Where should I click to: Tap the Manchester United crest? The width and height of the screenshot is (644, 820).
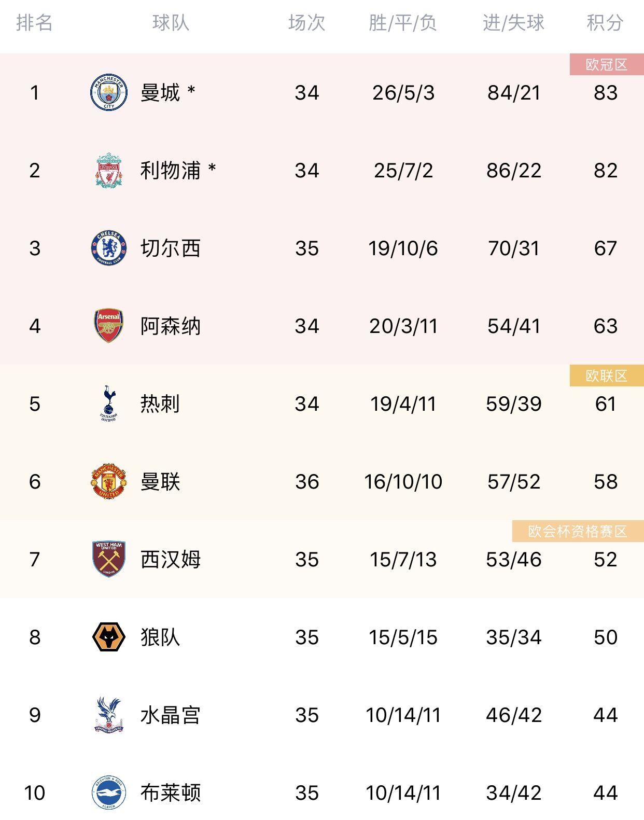tap(109, 481)
